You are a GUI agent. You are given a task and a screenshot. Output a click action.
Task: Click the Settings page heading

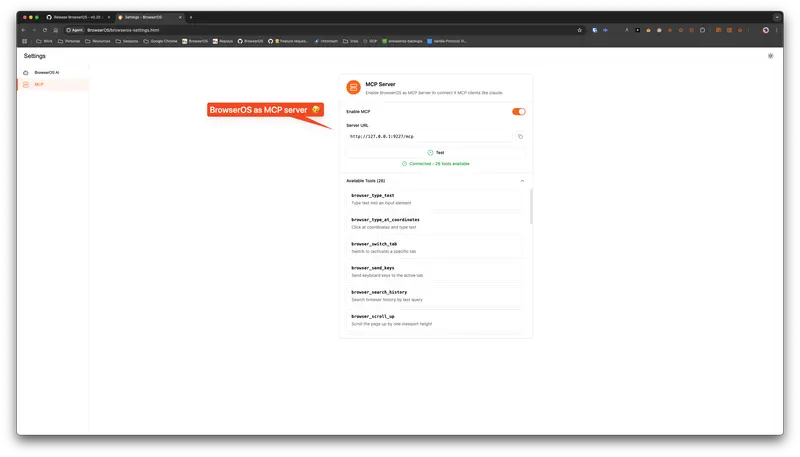35,56
